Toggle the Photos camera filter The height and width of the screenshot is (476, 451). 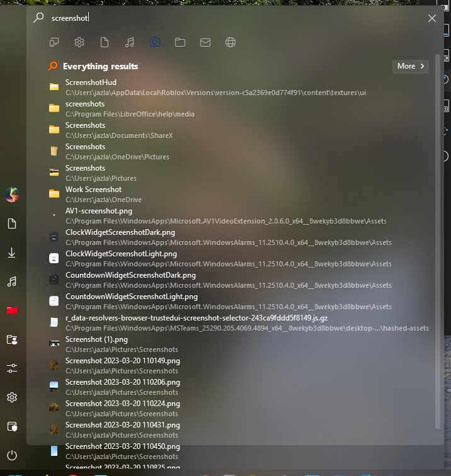click(155, 42)
